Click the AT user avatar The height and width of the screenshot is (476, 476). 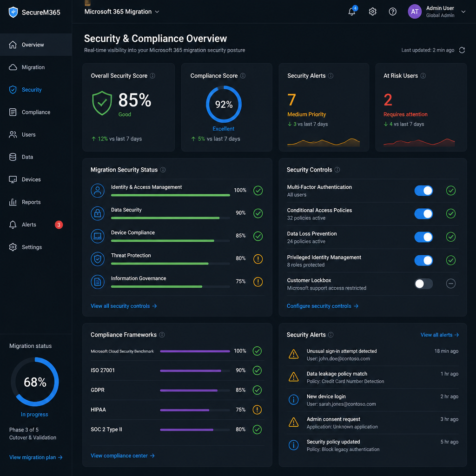tap(414, 12)
